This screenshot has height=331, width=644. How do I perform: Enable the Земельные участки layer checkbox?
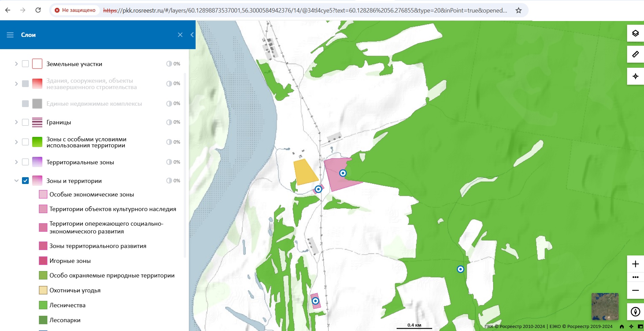[x=25, y=64]
